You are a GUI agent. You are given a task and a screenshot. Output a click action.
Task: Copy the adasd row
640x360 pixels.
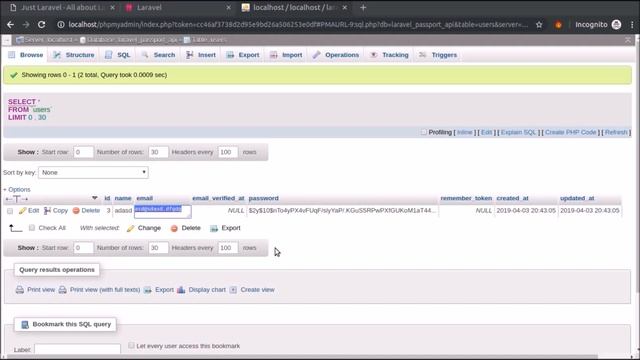(56, 211)
